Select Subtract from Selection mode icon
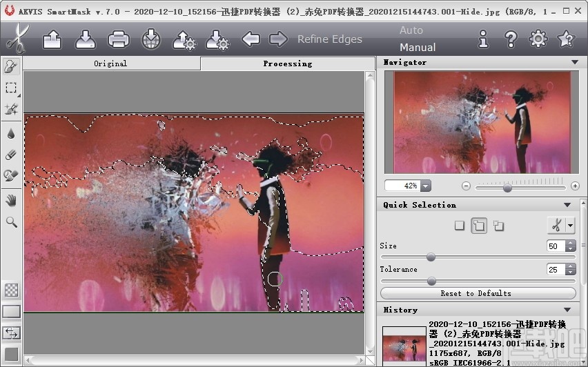Screen dimensions: 588x367 (x=498, y=226)
